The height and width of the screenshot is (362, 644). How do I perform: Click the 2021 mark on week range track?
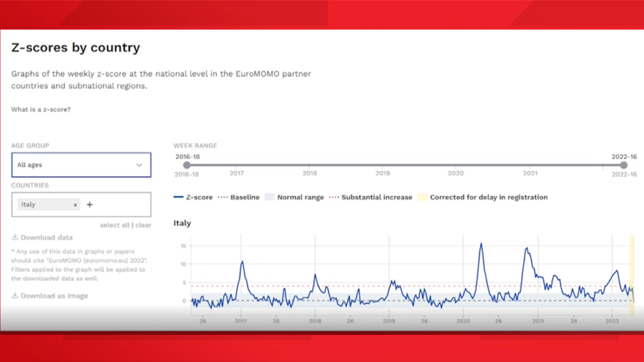(x=530, y=166)
